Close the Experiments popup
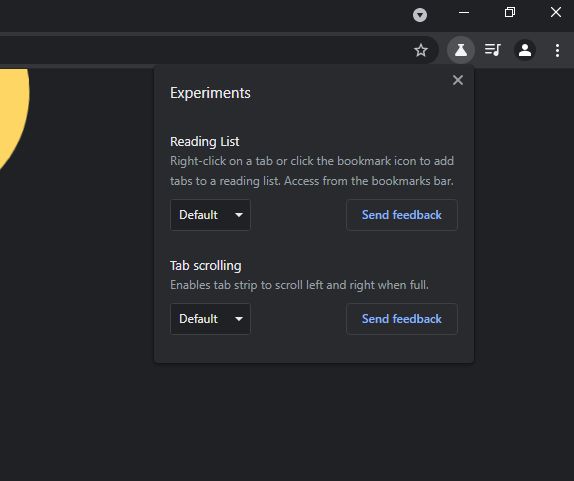This screenshot has width=574, height=481. tap(458, 80)
